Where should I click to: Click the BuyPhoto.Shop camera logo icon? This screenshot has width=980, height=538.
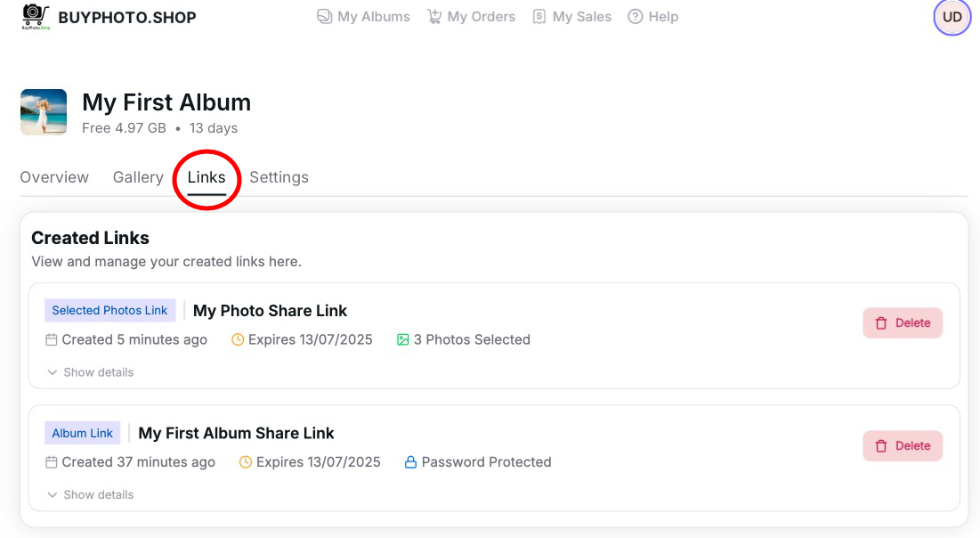coord(36,16)
